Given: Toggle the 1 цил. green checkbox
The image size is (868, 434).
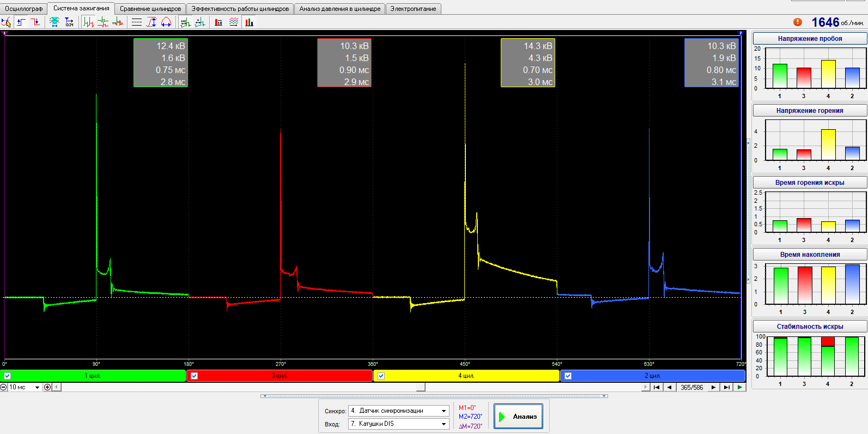Looking at the screenshot, I should 7,376.
